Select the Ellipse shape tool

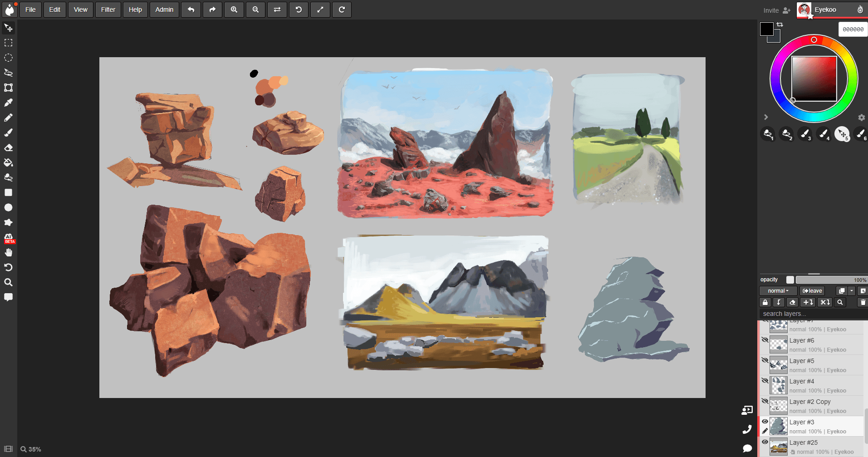coord(8,207)
